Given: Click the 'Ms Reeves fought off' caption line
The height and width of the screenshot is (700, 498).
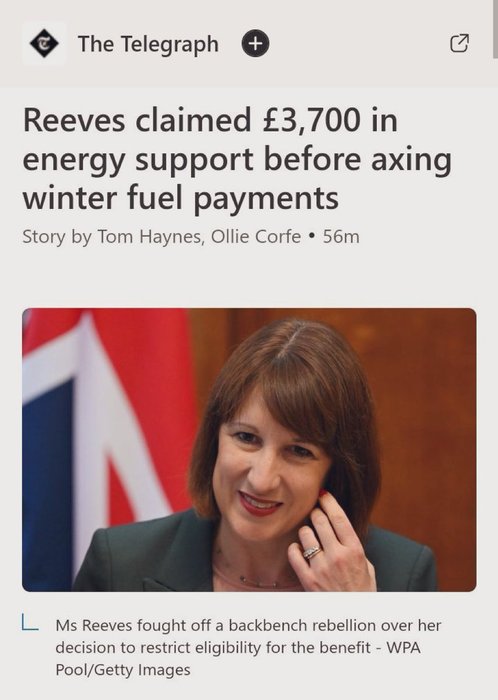Looking at the screenshot, I should pyautogui.click(x=248, y=625).
